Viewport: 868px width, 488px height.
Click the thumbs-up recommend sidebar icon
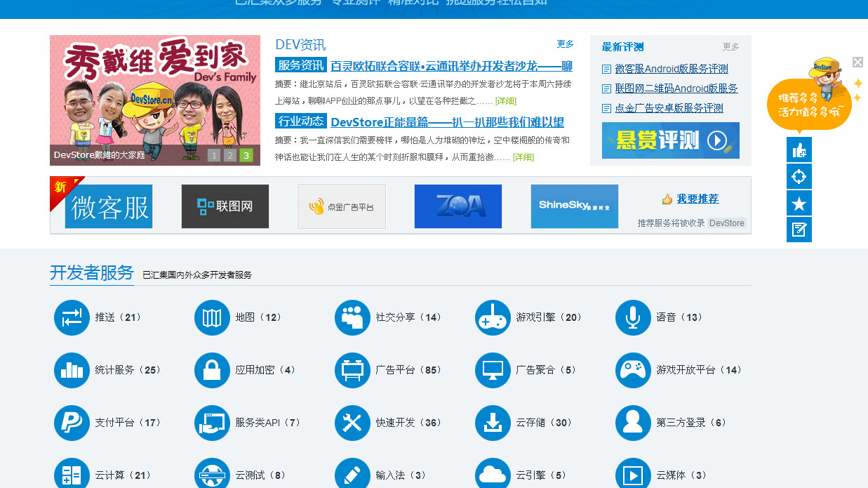(x=799, y=150)
